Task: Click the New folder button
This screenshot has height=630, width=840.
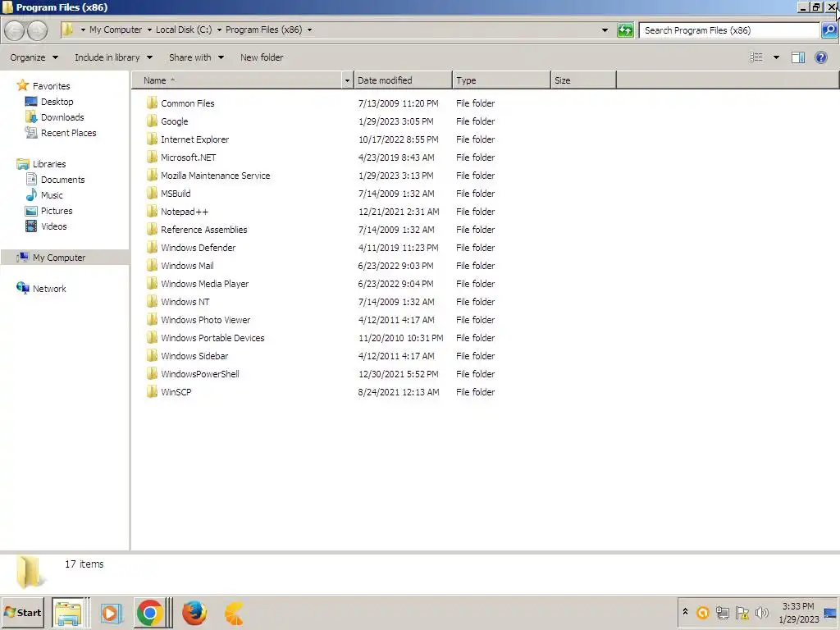Action: pyautogui.click(x=262, y=57)
